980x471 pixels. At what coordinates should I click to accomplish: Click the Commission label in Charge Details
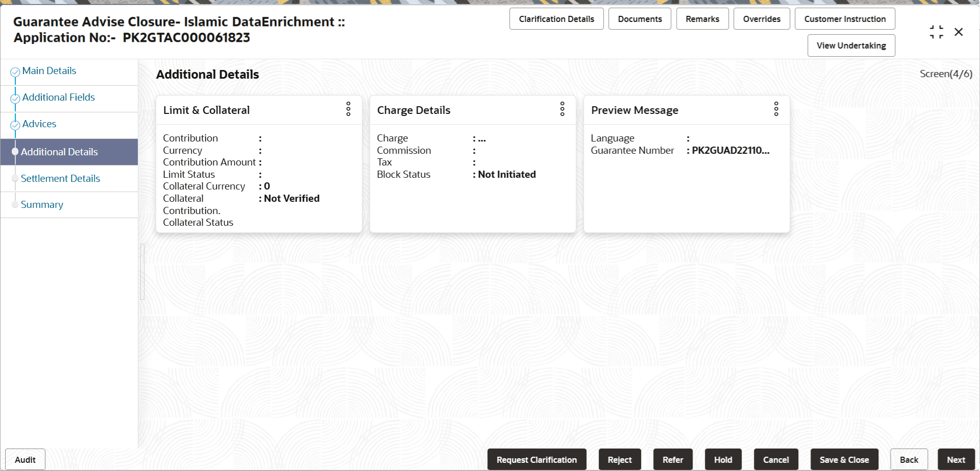pyautogui.click(x=404, y=151)
